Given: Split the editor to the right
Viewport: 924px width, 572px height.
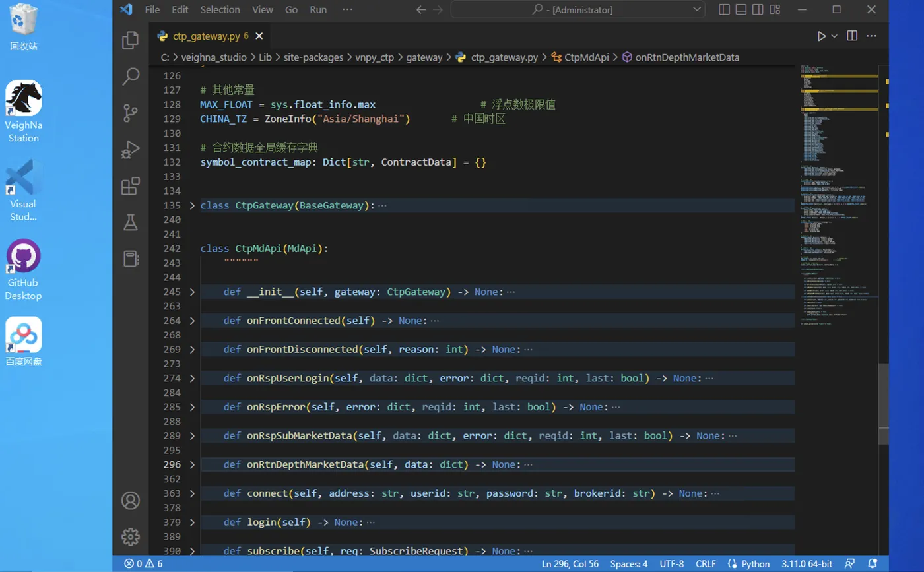Looking at the screenshot, I should tap(852, 36).
